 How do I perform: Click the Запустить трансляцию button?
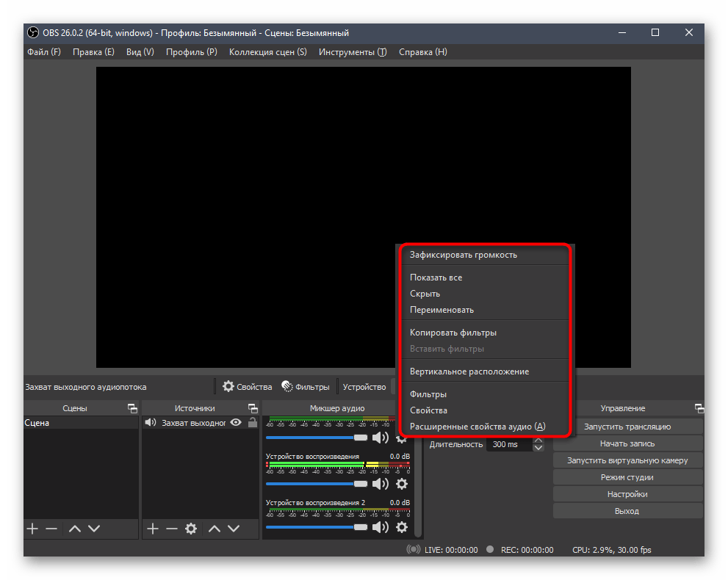pyautogui.click(x=627, y=427)
